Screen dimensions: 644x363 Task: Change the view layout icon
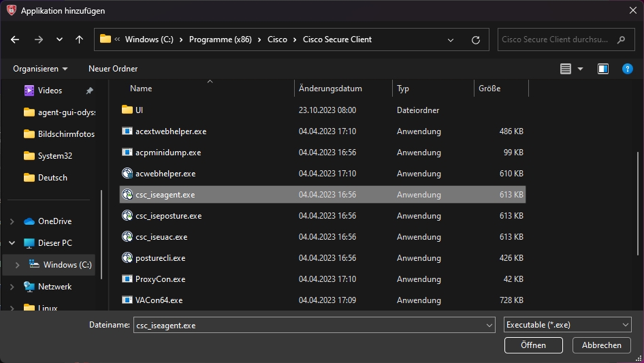point(566,69)
